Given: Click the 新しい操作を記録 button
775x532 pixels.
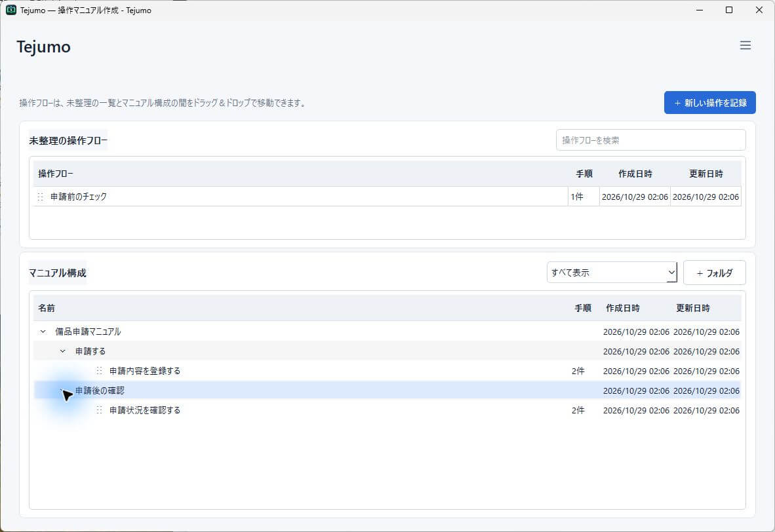Looking at the screenshot, I should [x=709, y=103].
